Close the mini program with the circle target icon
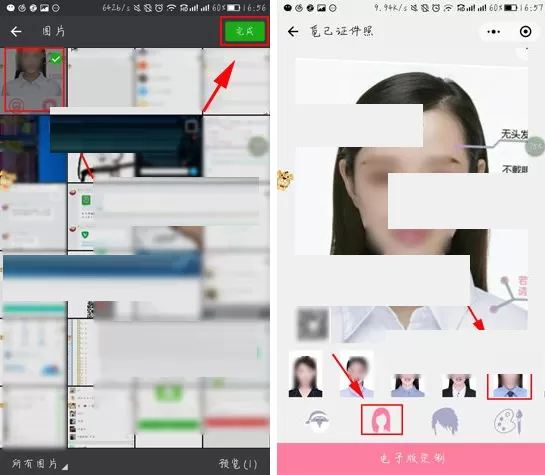The height and width of the screenshot is (475, 545). pyautogui.click(x=525, y=32)
